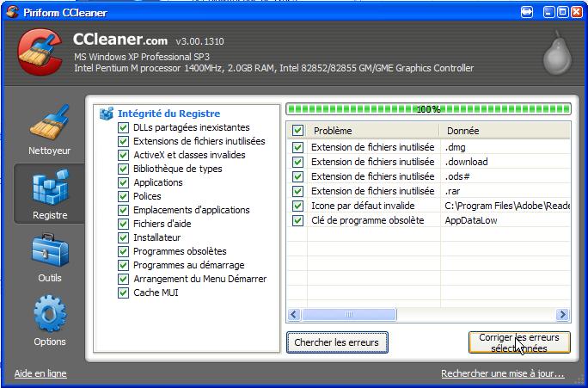Sort by the Donnée column header
588x388 pixels.
(x=506, y=131)
